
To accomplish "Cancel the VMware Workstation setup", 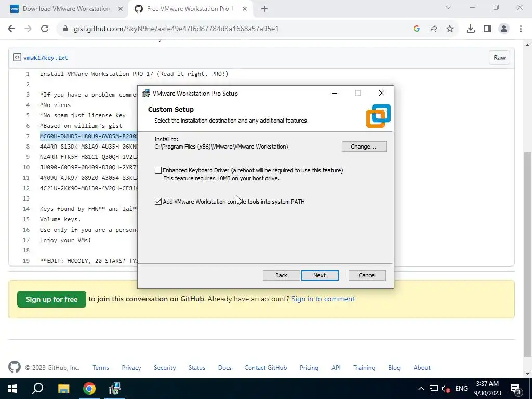I will pyautogui.click(x=367, y=275).
